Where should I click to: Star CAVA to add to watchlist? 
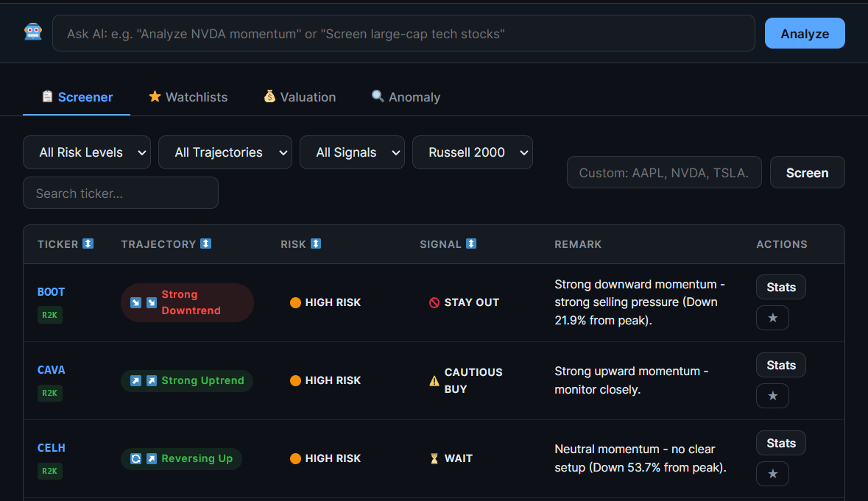[x=773, y=396]
